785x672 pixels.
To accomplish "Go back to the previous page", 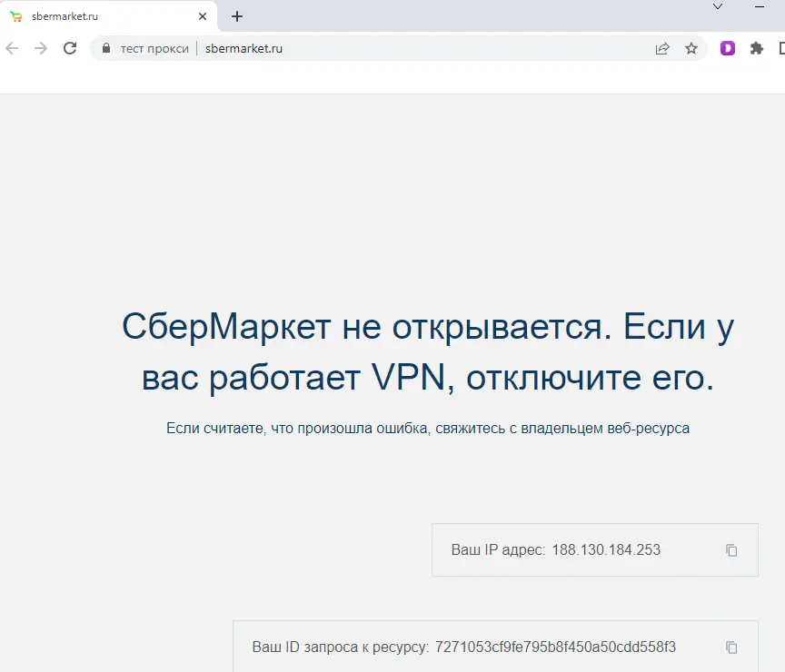I will pyautogui.click(x=12, y=48).
